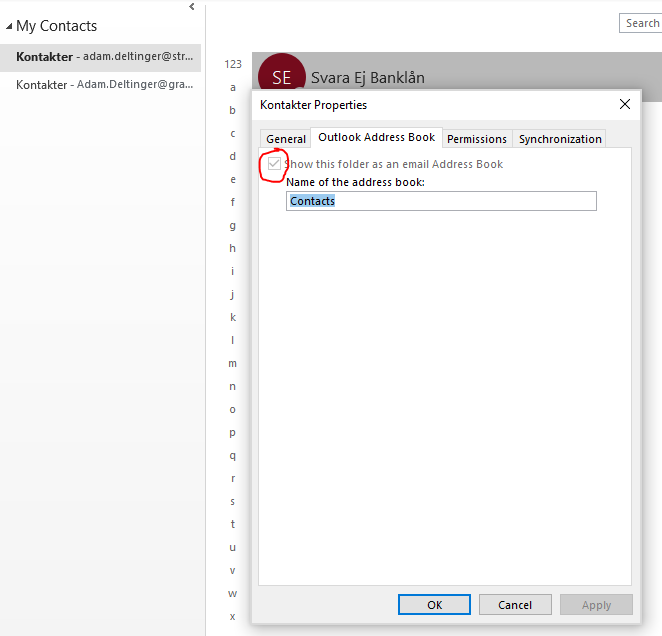
Task: Collapse the My Contacts group
Action: pos(9,26)
